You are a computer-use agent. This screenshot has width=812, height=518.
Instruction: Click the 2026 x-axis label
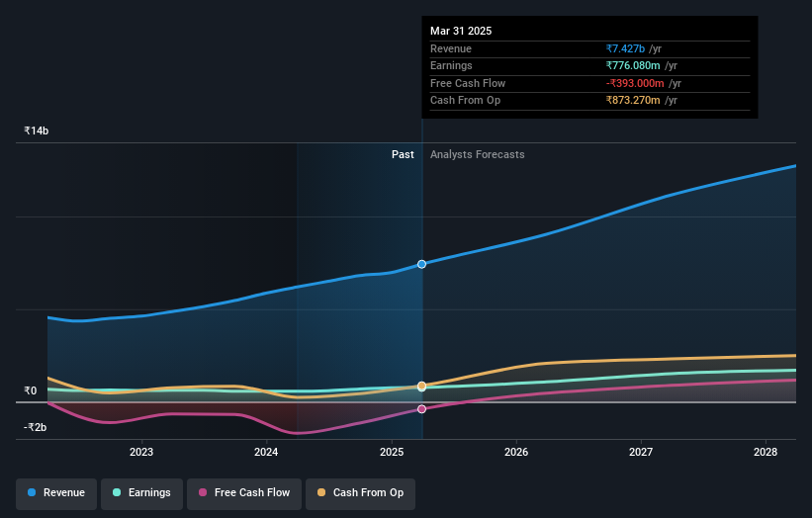(x=516, y=452)
